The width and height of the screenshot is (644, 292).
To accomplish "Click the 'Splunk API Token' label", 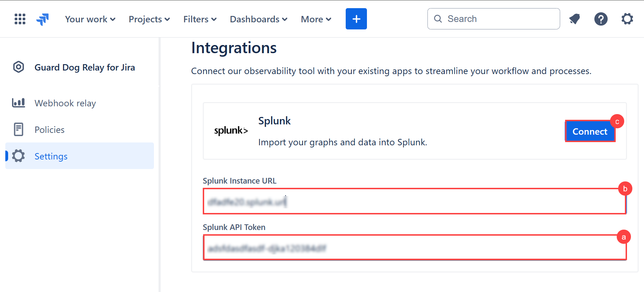I will tap(234, 227).
